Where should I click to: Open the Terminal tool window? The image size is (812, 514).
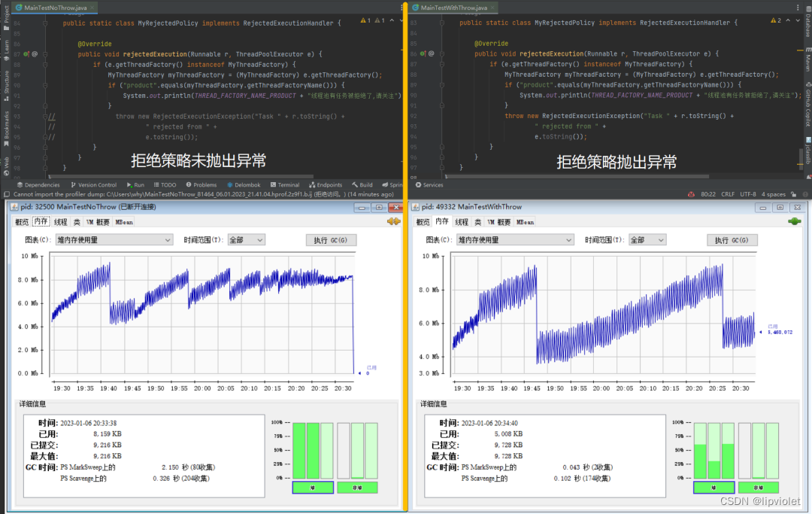pos(285,185)
